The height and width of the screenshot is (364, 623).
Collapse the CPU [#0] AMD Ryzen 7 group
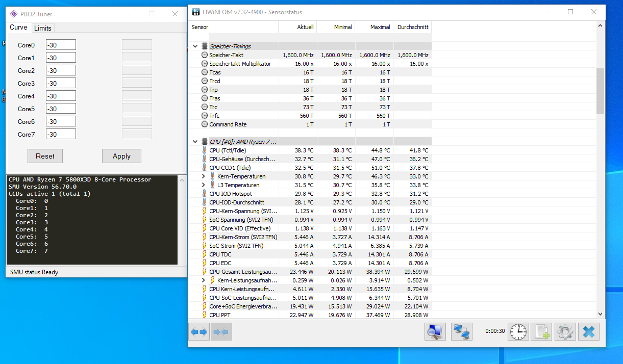[195, 142]
